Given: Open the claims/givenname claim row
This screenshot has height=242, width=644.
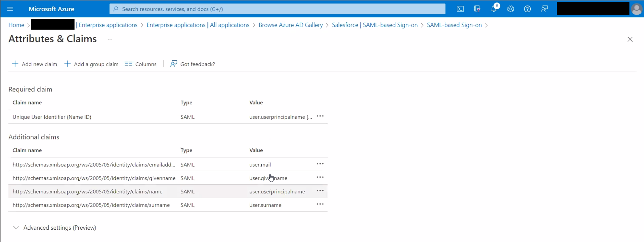Looking at the screenshot, I should coord(94,178).
